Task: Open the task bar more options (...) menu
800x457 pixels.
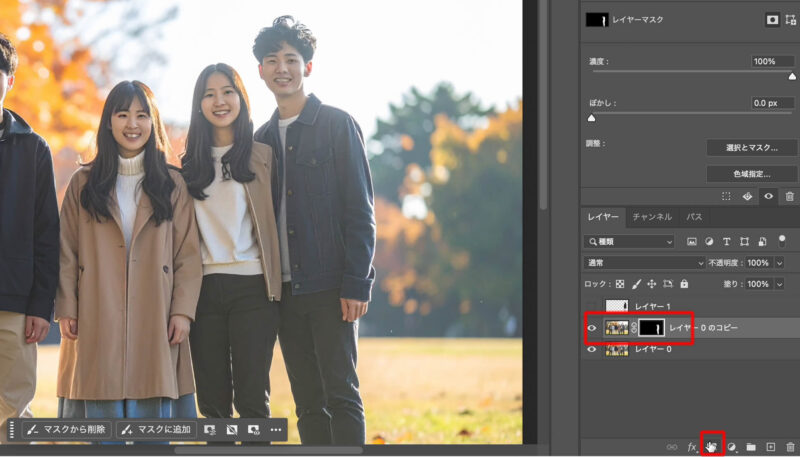Action: tap(276, 429)
